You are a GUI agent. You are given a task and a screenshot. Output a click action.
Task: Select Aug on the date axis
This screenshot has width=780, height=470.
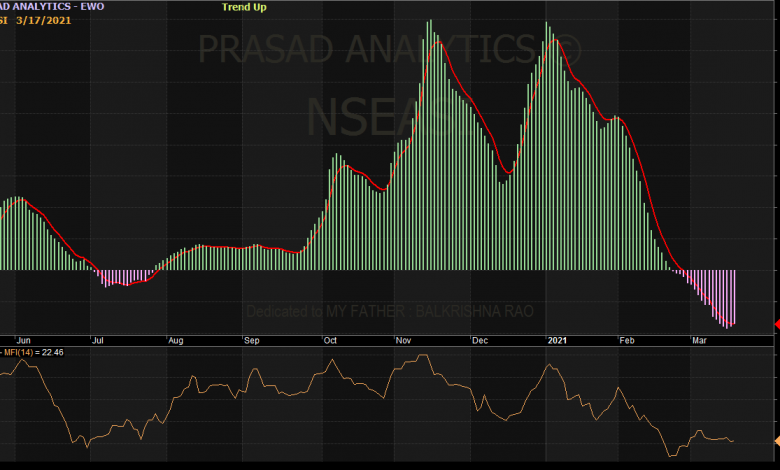[176, 341]
